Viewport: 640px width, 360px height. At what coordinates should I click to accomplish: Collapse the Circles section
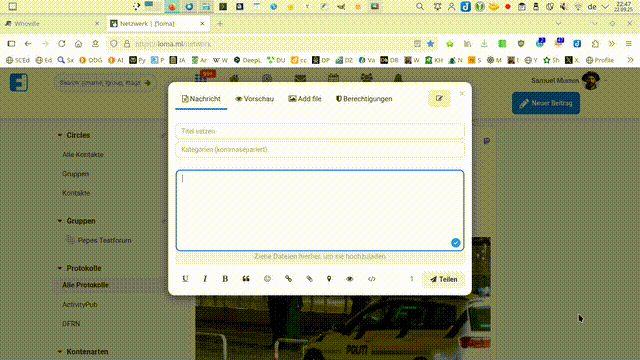(x=60, y=135)
